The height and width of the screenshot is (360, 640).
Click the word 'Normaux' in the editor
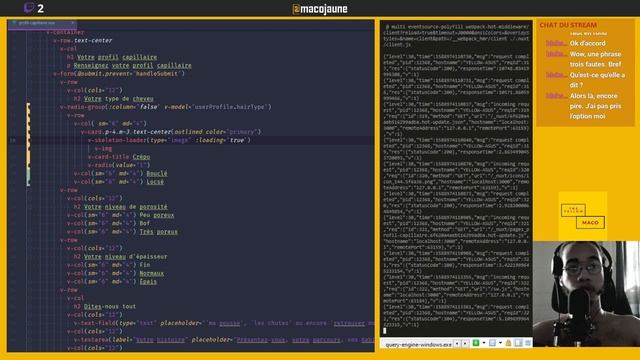pos(151,273)
